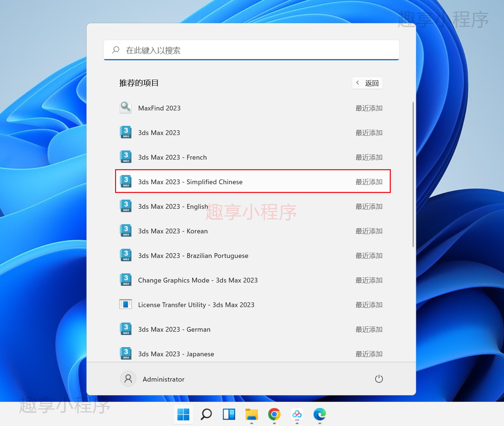Go back using the 返回 button
The image size is (504, 426).
(x=367, y=83)
